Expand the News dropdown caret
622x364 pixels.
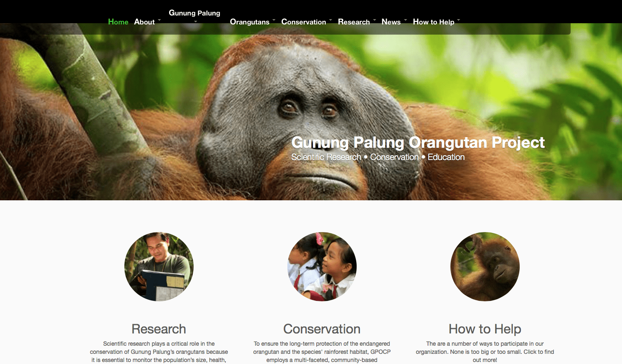pos(406,20)
